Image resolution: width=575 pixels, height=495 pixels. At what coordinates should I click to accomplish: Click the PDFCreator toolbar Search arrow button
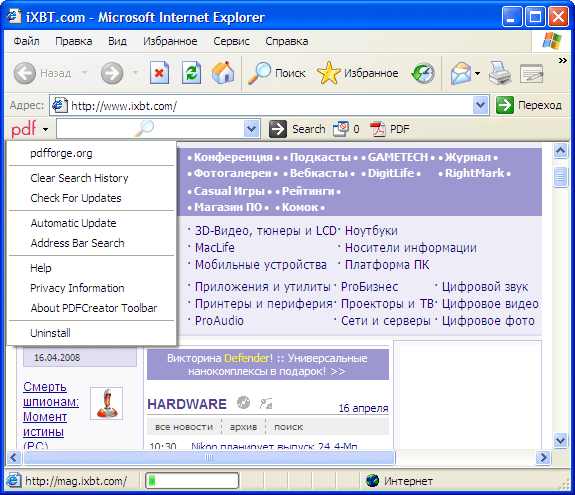click(278, 129)
